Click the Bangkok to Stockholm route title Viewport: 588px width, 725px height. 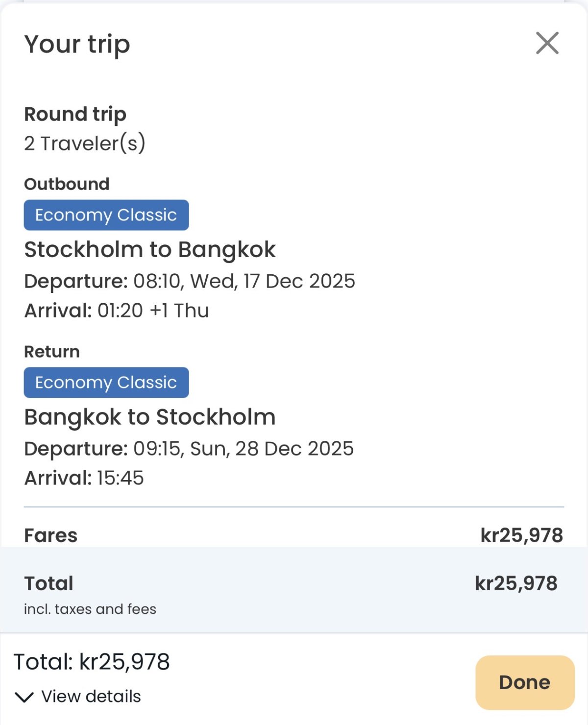tap(150, 417)
